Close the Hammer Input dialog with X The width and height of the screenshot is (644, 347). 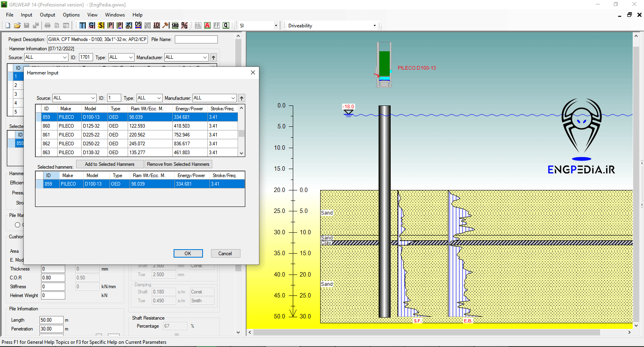[253, 72]
